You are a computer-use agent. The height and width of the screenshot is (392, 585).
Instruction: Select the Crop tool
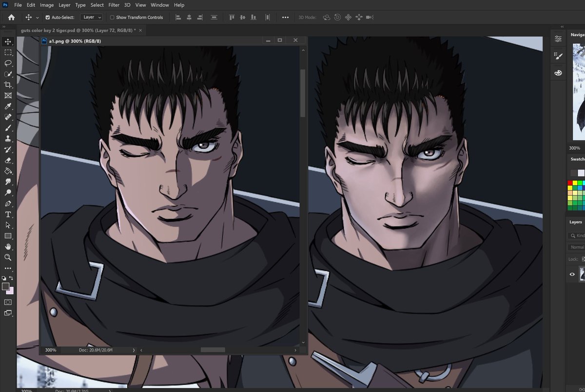[x=8, y=85]
